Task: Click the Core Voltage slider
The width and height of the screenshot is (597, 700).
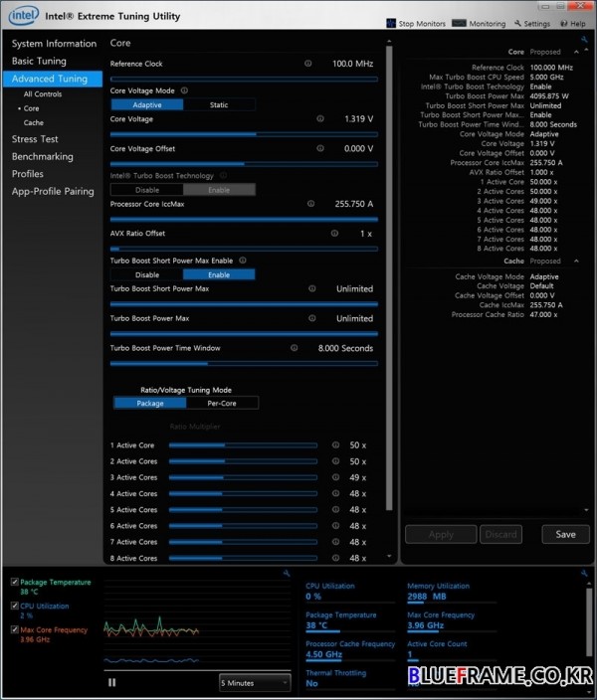Action: 244,134
